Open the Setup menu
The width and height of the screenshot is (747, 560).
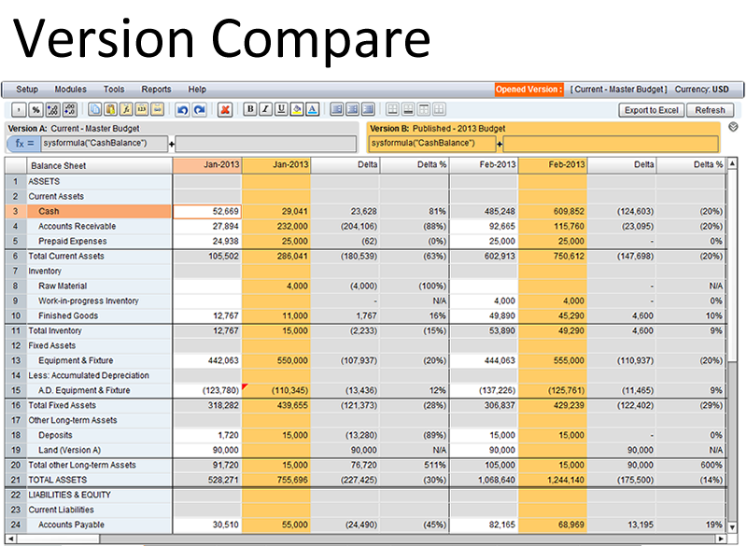point(27,90)
